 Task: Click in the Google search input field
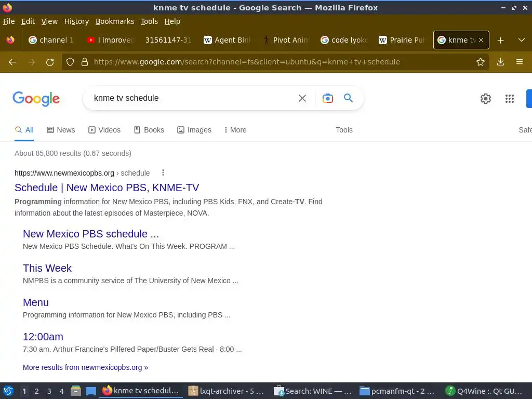pos(192,98)
